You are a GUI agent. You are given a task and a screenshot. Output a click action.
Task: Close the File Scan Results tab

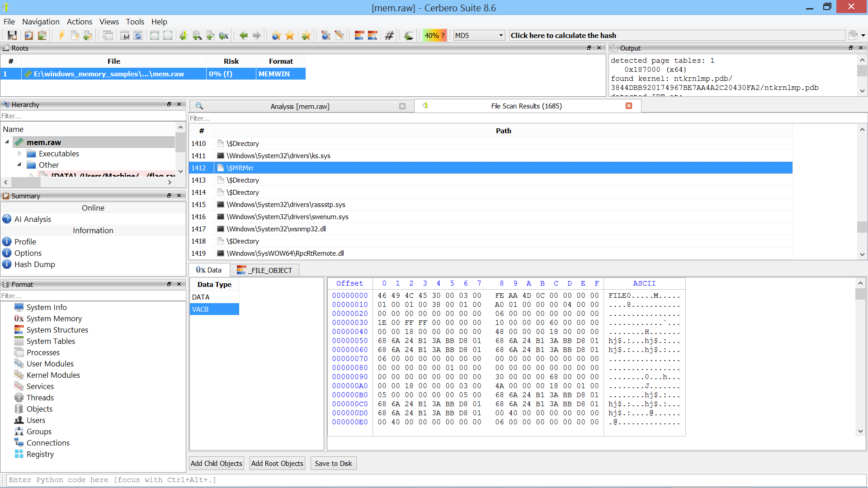(x=629, y=106)
